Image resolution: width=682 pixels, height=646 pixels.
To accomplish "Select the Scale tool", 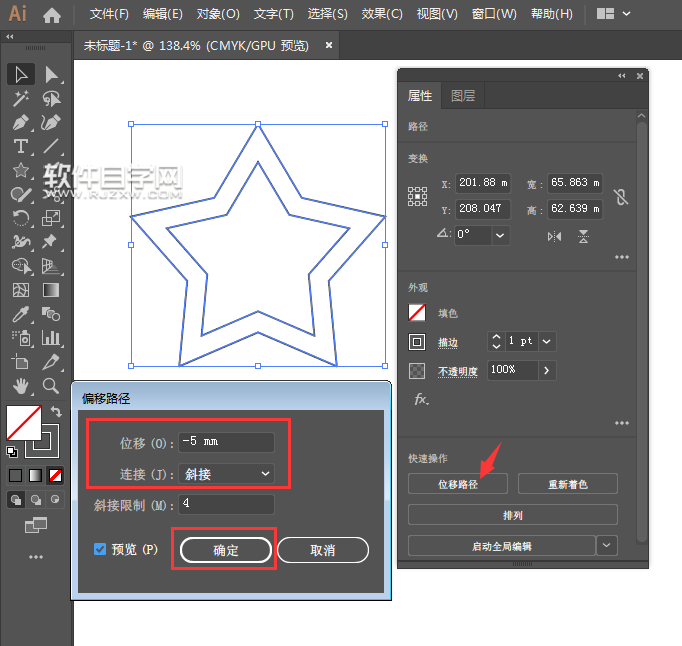I will pos(51,218).
